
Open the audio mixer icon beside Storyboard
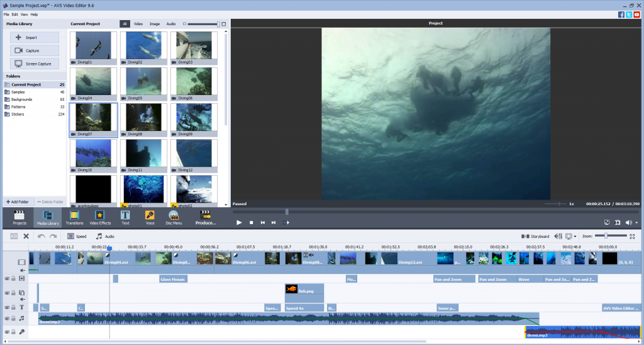point(557,236)
